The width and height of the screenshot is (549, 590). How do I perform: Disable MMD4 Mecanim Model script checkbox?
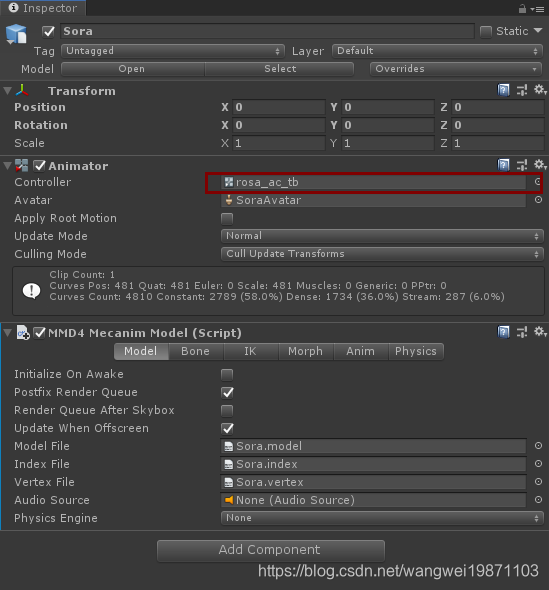pos(39,333)
